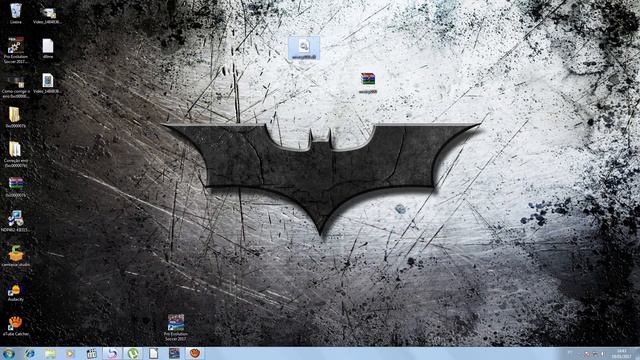Screen dimensions: 640x360
Task: Select the WinRAR archive under the Correção erro folder
Action: coord(16,187)
